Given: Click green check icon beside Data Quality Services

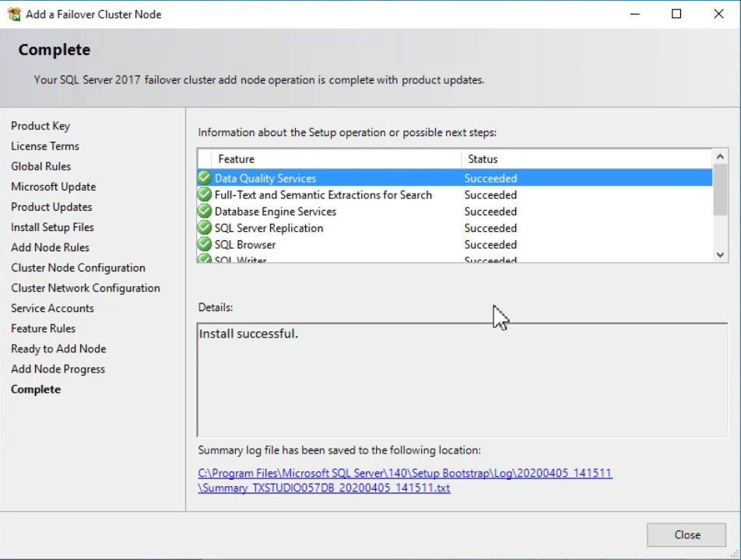Looking at the screenshot, I should [205, 178].
